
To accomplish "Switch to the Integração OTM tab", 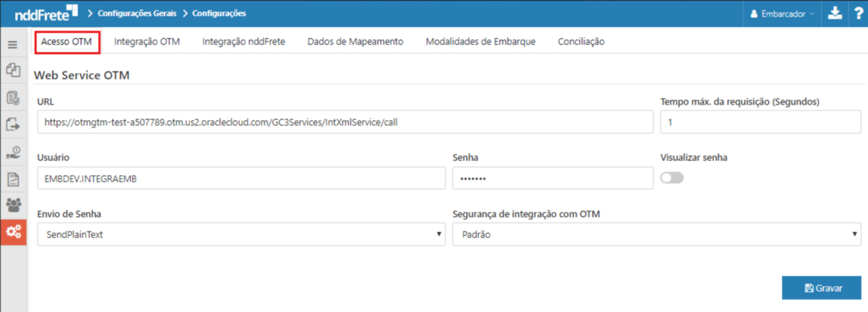I will pos(147,42).
